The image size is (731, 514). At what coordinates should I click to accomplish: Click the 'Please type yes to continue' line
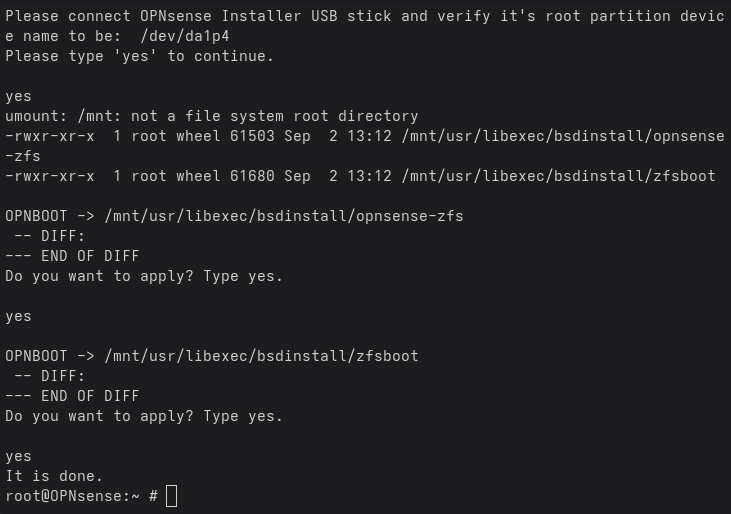pos(139,56)
